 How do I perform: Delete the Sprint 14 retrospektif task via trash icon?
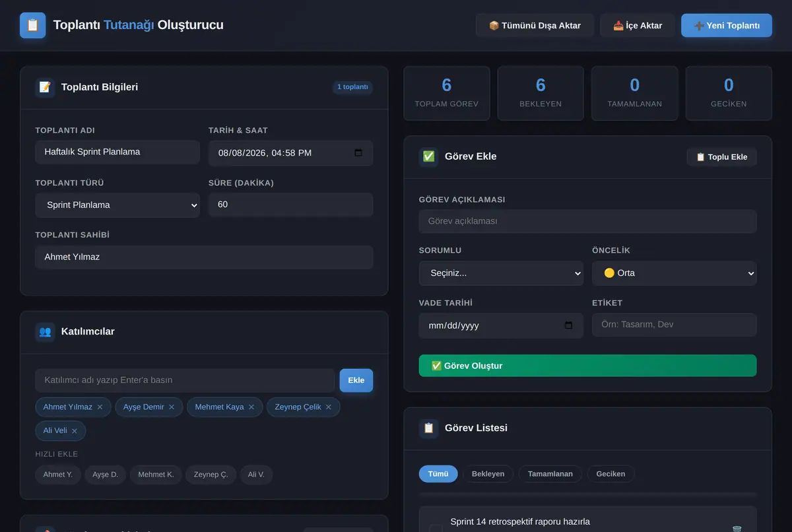tap(737, 529)
